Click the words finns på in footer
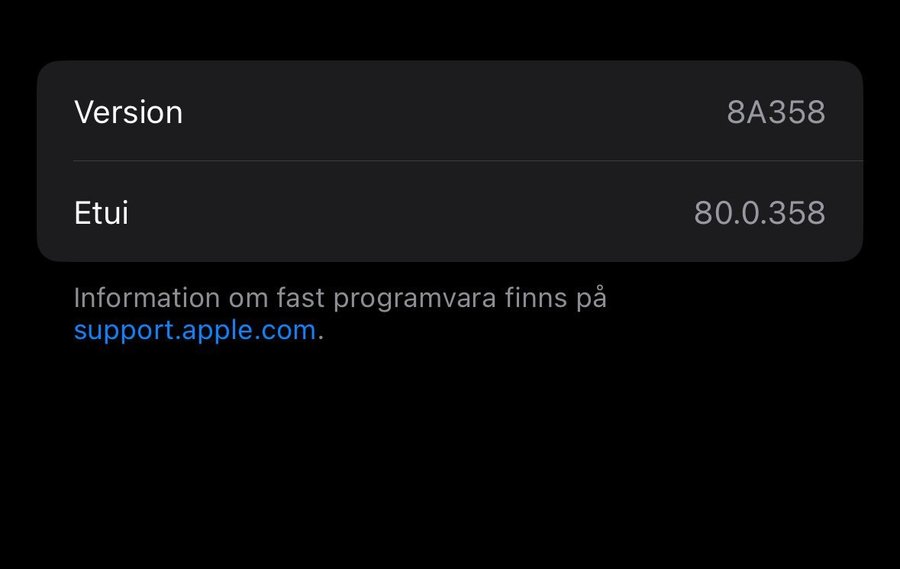This screenshot has height=569, width=900. tap(556, 299)
